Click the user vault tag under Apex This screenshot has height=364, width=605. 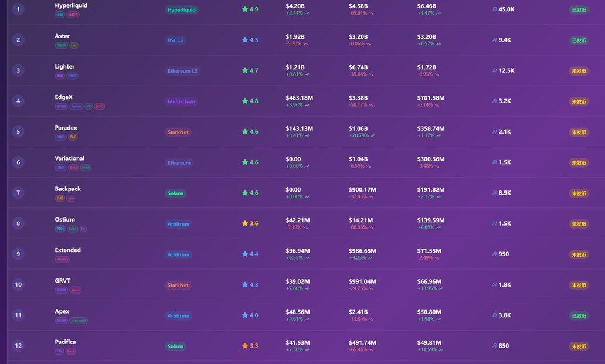coord(79,321)
